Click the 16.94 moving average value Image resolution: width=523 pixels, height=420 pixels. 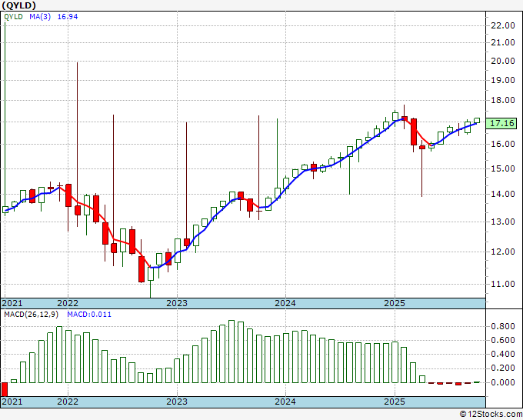click(x=68, y=17)
